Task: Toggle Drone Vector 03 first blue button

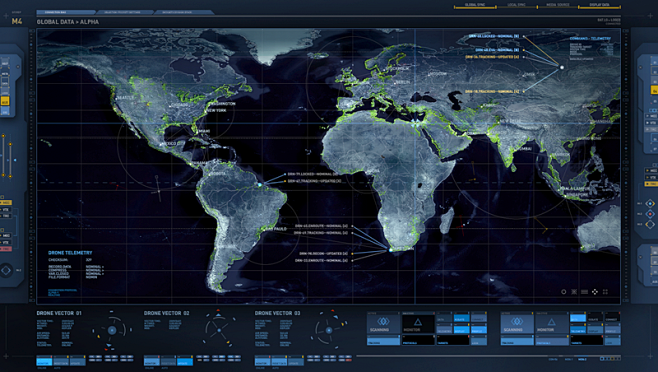Action: pos(262,362)
